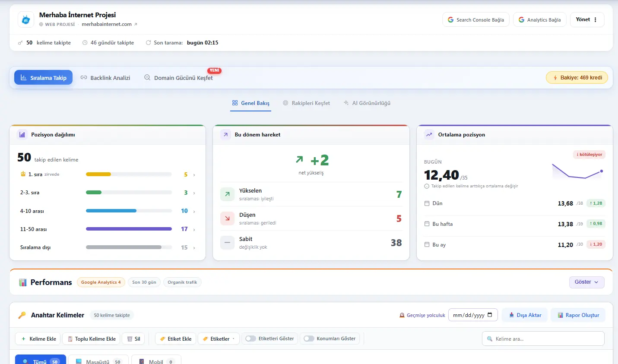The width and height of the screenshot is (618, 364).
Task: Click the Son 30 gün tag
Action: 144,282
